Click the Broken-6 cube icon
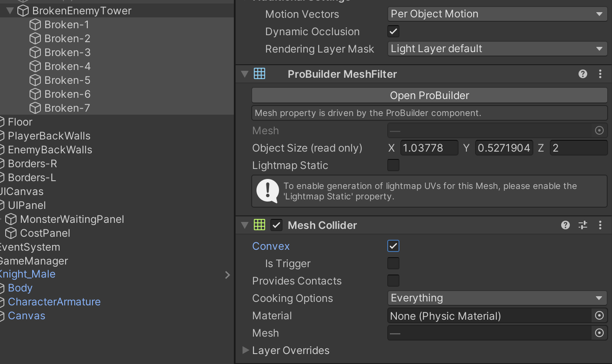 (35, 94)
